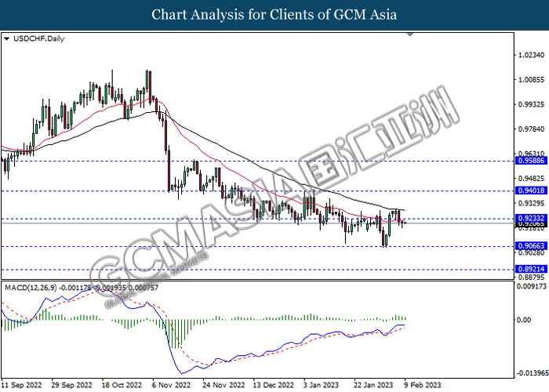Click the 24 Nov 2022 date label
This screenshot has width=549, height=392.
click(224, 385)
